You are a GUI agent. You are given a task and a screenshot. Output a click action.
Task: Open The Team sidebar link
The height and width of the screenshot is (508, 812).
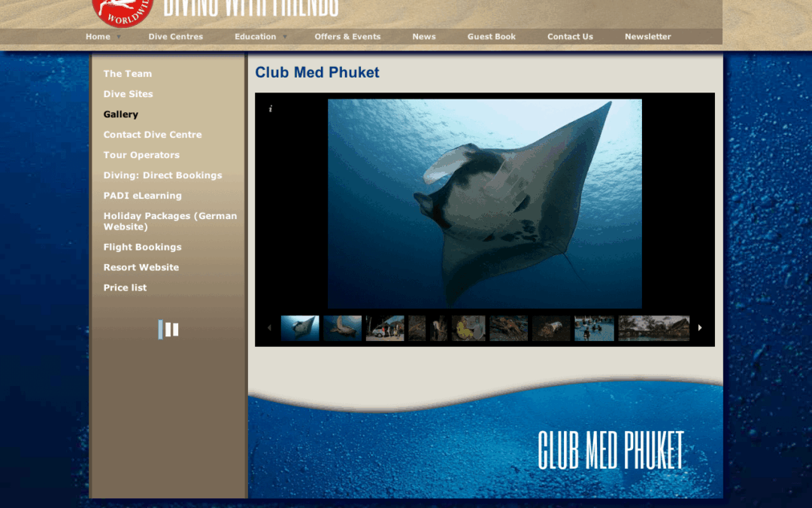(127, 74)
